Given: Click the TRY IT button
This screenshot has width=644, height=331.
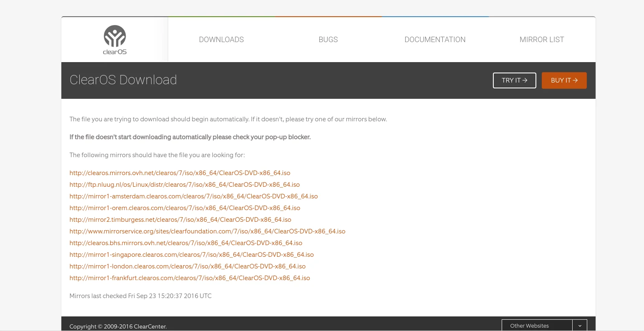Looking at the screenshot, I should pos(515,80).
